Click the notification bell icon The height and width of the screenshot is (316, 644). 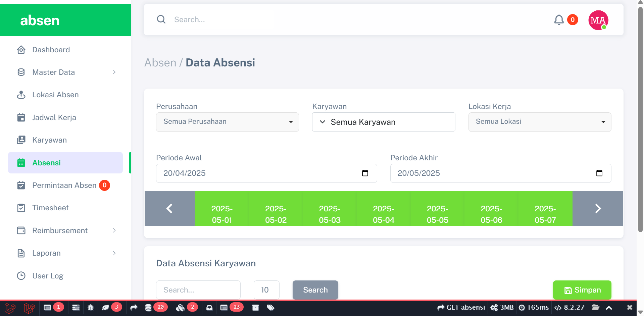[559, 20]
